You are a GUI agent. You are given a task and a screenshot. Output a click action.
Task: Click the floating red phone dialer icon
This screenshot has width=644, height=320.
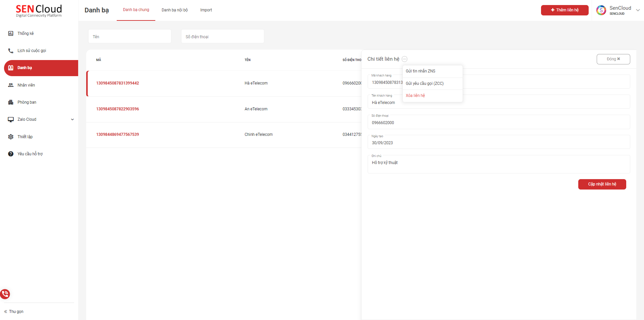[5, 294]
